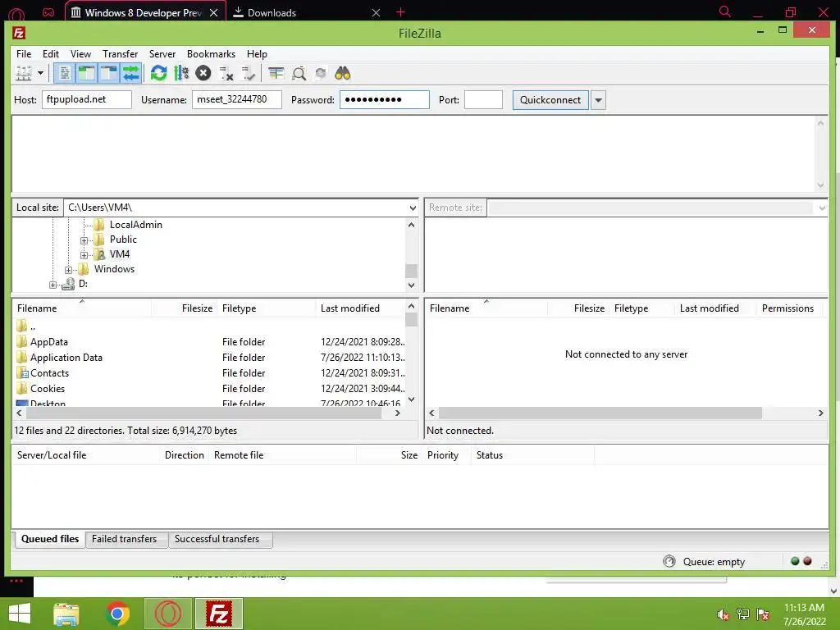
Task: Select the AppData folder
Action: coord(48,342)
